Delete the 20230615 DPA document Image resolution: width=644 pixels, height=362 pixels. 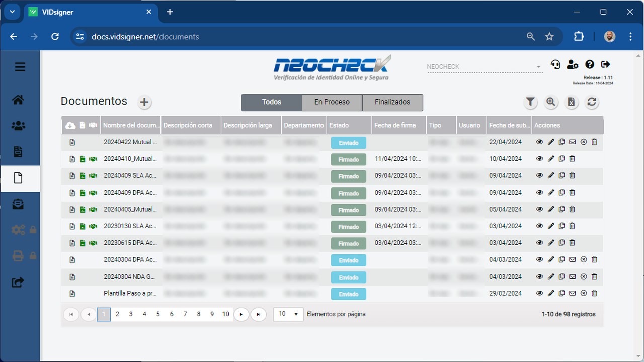click(572, 243)
